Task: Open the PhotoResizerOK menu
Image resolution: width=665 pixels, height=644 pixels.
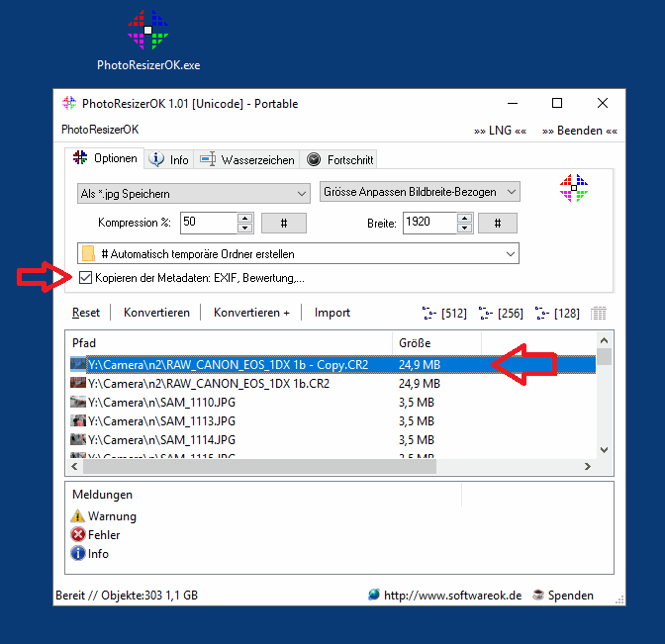Action: point(100,130)
